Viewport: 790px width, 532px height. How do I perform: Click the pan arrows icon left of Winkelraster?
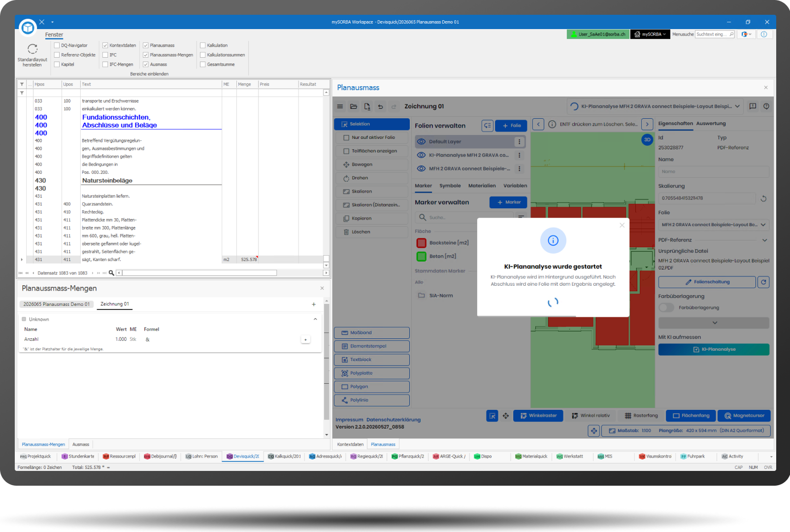(x=506, y=416)
